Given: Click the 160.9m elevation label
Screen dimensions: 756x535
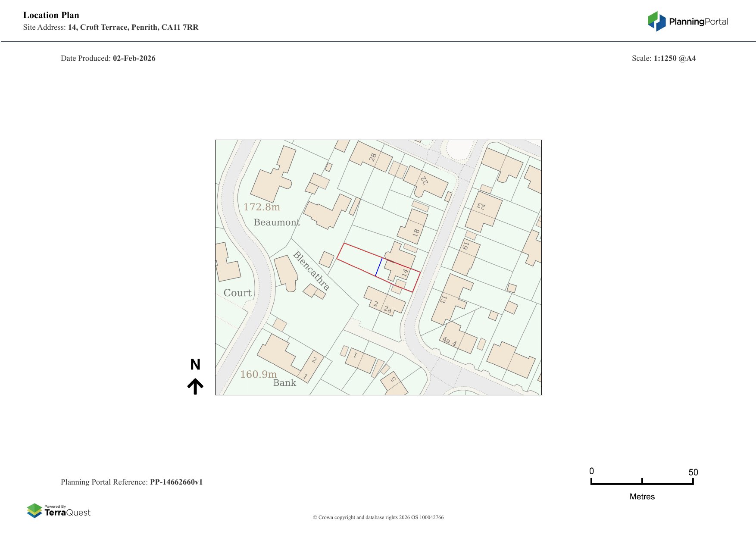Looking at the screenshot, I should click(258, 374).
